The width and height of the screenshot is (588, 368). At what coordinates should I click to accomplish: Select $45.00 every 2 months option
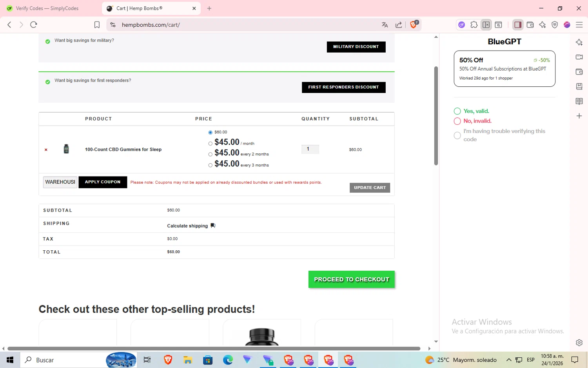[x=211, y=154]
